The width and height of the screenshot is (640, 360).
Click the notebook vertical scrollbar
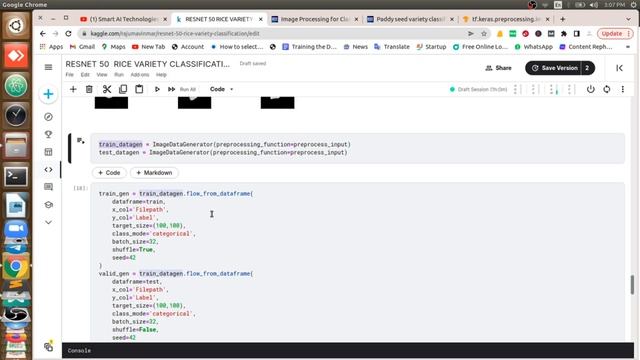632,284
